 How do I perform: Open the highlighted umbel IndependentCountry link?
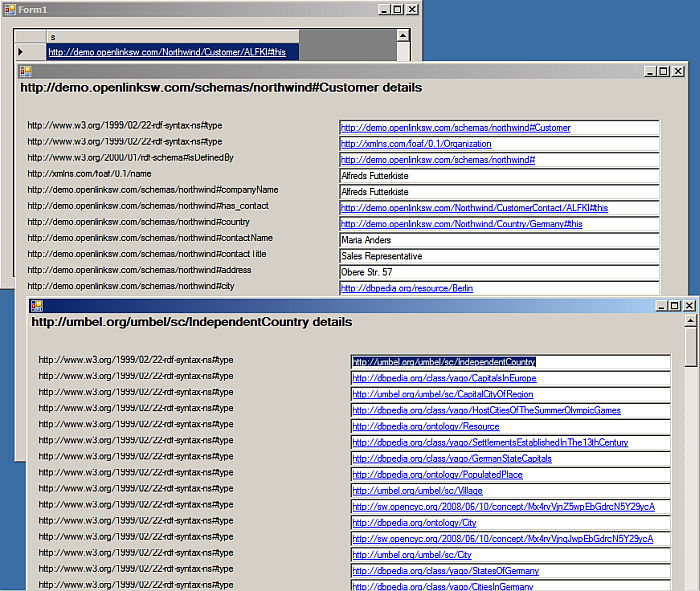tap(444, 362)
